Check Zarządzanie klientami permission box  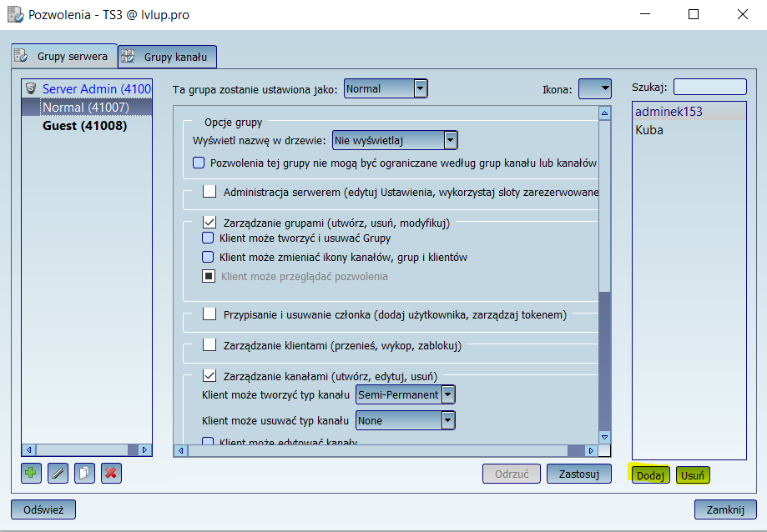click(209, 345)
